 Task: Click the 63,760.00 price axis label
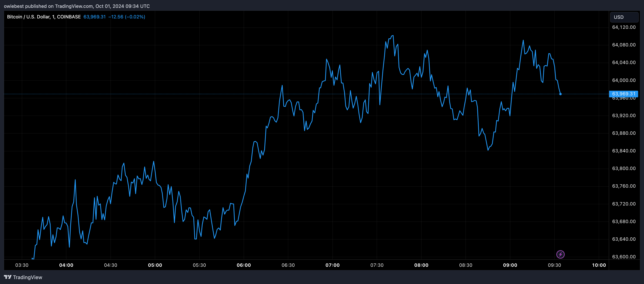[624, 186]
